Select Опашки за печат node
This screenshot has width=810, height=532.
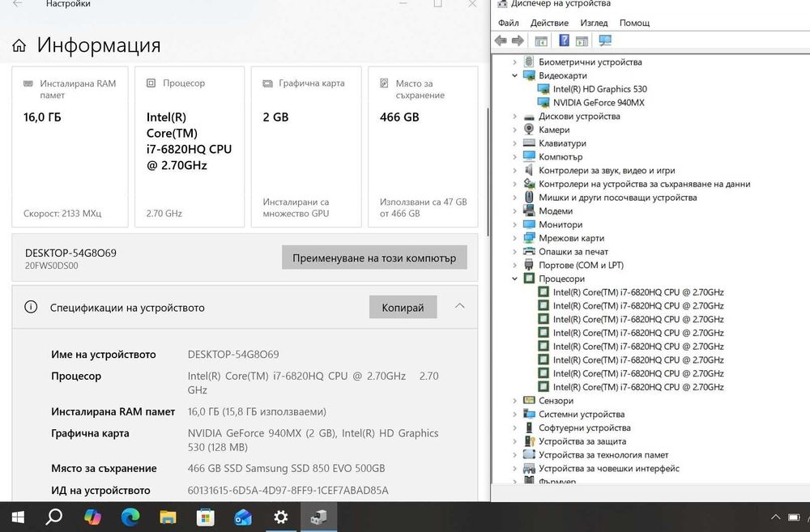pyautogui.click(x=573, y=252)
